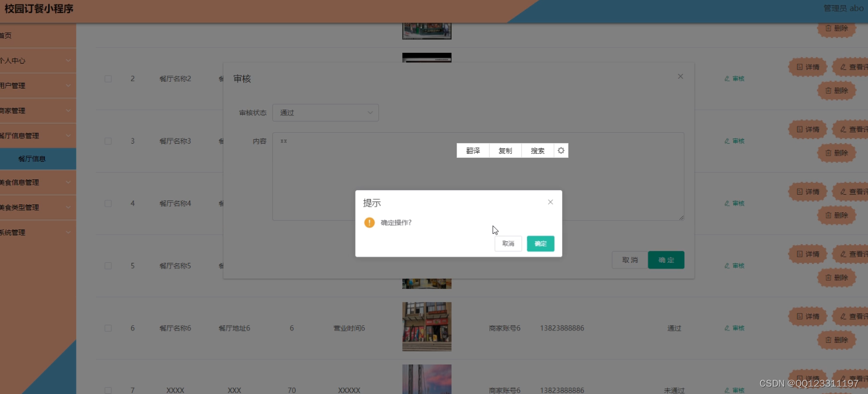Click 校园订餐小程序 title in header
868x394 pixels.
(x=39, y=9)
